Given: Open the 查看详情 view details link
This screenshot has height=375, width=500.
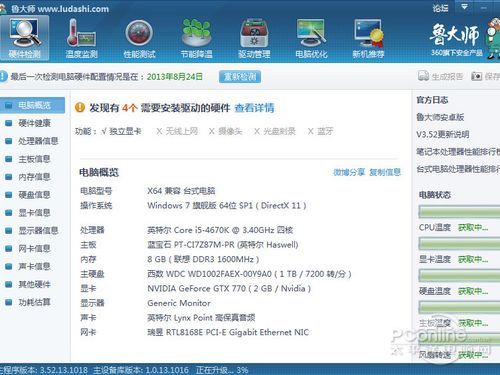Looking at the screenshot, I should [254, 108].
